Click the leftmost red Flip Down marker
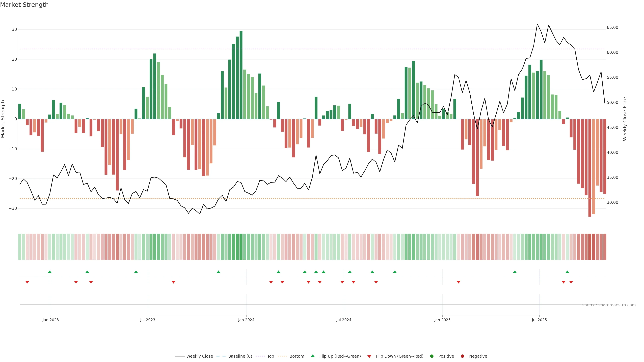The width and height of the screenshot is (644, 362). (27, 282)
